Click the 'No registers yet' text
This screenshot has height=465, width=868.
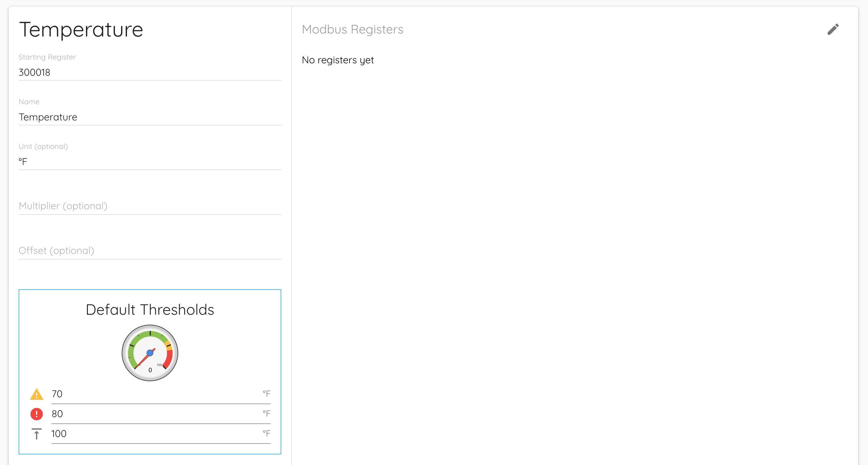[338, 60]
